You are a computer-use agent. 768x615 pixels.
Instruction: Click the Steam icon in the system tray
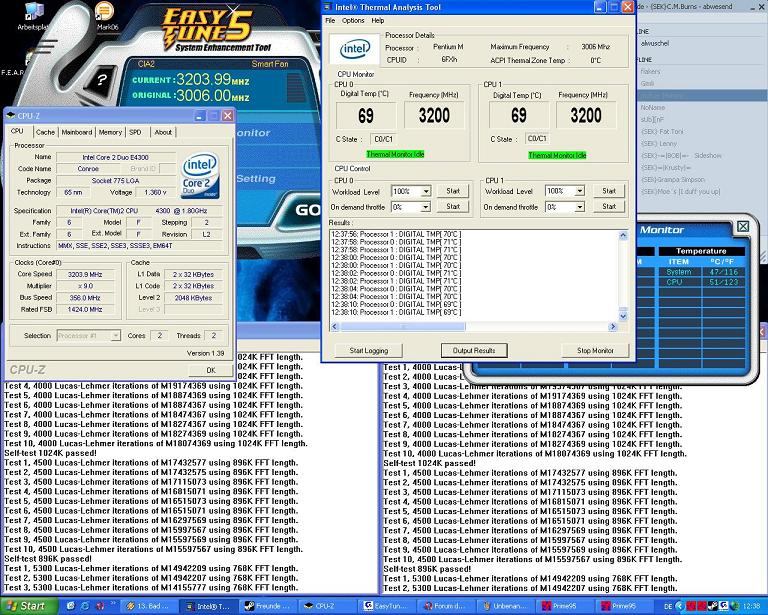(x=713, y=606)
